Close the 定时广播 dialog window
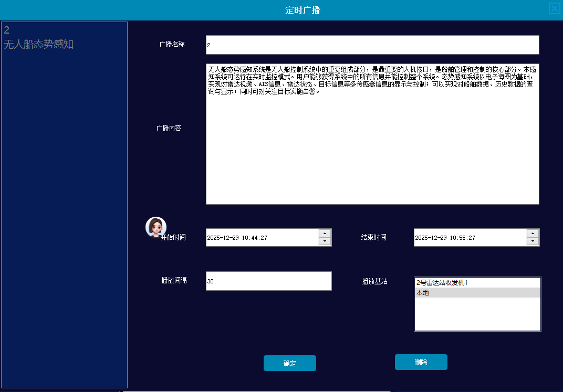Image resolution: width=563 pixels, height=392 pixels. coord(554,8)
